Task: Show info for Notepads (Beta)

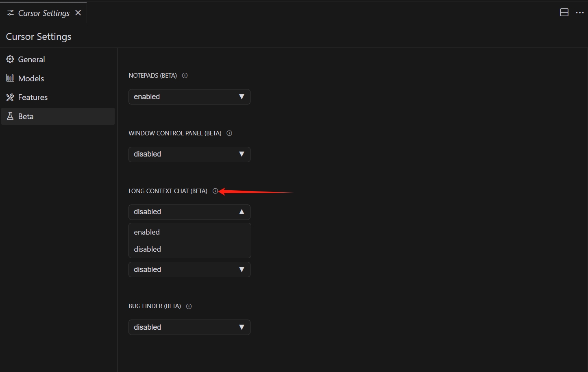Action: [x=185, y=76]
